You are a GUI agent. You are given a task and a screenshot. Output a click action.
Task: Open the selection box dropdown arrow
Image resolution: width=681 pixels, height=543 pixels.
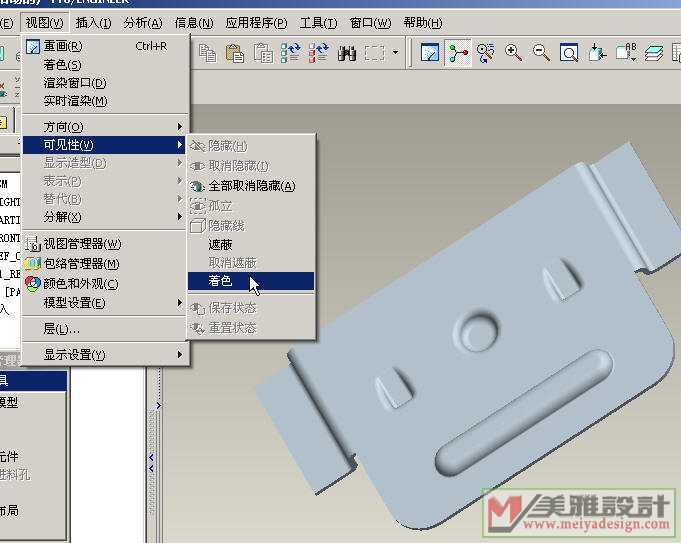pos(396,53)
